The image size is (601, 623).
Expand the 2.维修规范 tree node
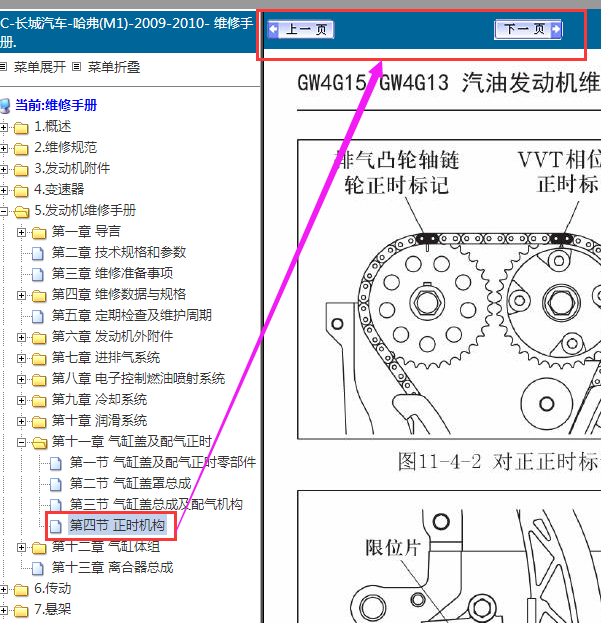coord(4,149)
